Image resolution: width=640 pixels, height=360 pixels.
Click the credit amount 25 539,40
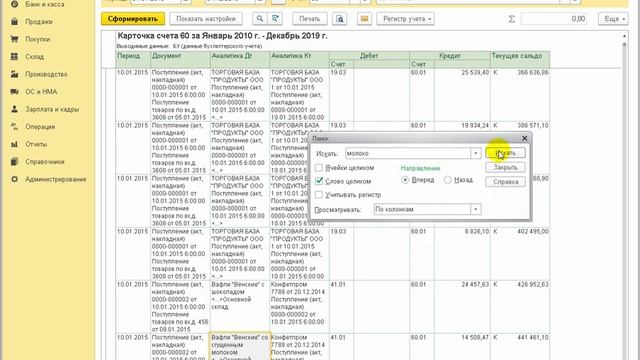(x=475, y=72)
